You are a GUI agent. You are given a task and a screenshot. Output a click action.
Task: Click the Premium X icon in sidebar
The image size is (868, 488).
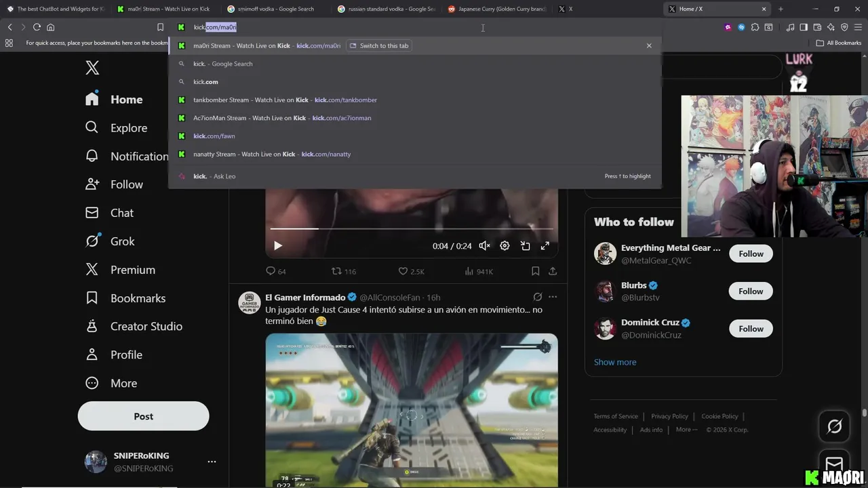92,269
